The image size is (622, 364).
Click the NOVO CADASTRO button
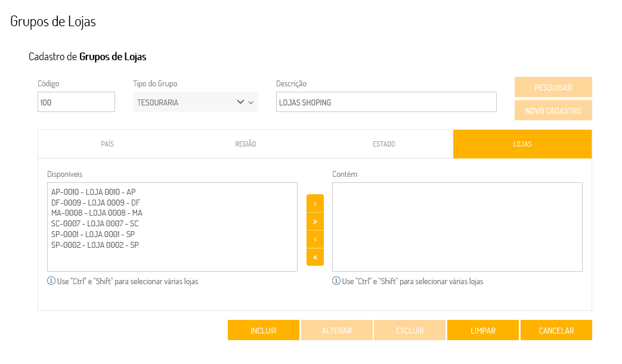[553, 110]
